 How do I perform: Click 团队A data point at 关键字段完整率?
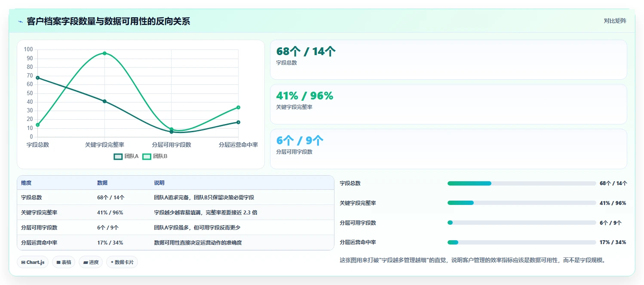click(104, 101)
